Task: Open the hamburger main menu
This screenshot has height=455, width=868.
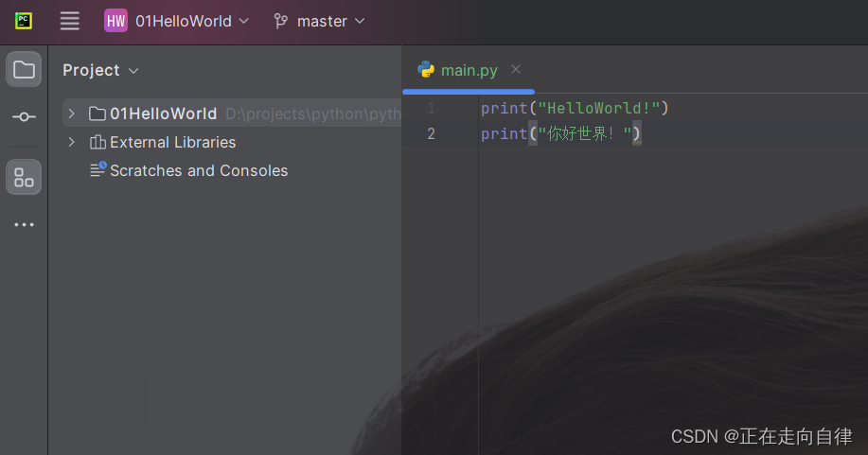Action: coord(69,21)
